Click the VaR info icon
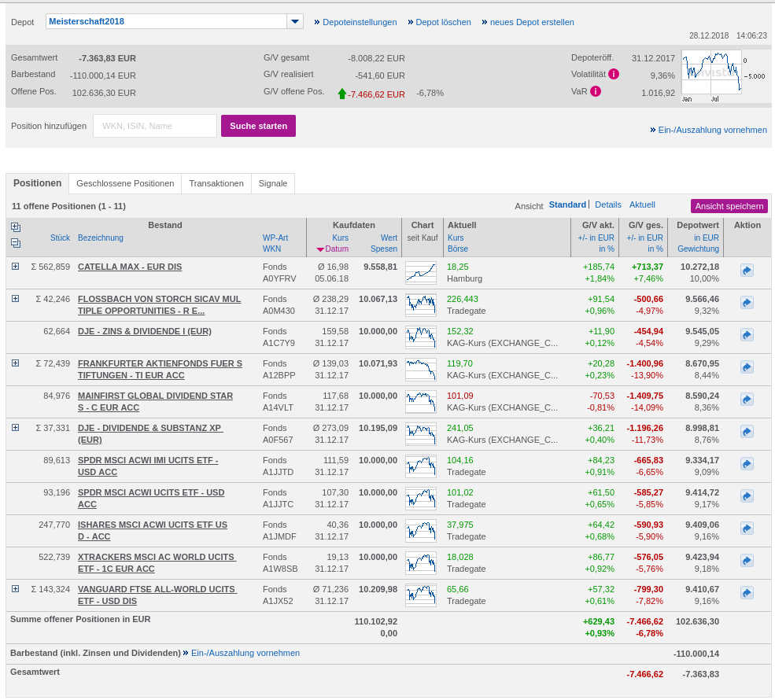 596,91
